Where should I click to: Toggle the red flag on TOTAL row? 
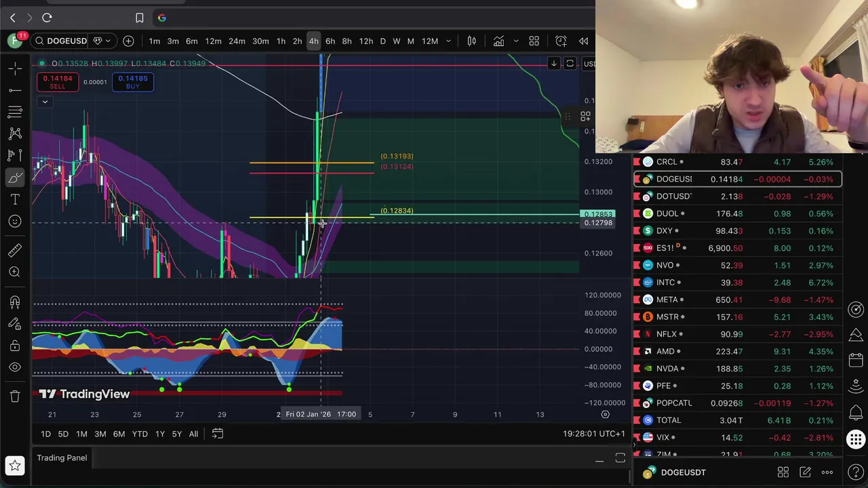coord(637,420)
